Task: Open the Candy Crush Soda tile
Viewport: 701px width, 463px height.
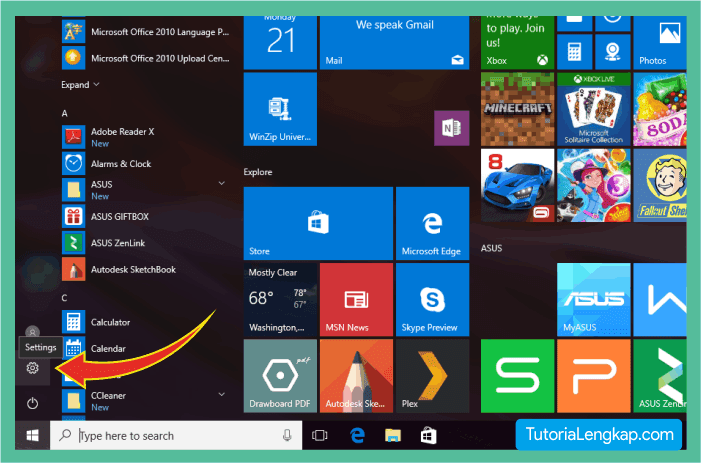Action: pos(660,109)
